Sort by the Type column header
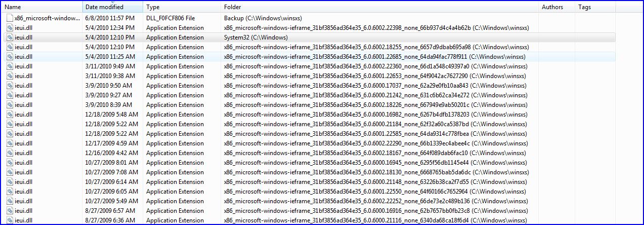The height and width of the screenshot is (225, 644). point(182,7)
